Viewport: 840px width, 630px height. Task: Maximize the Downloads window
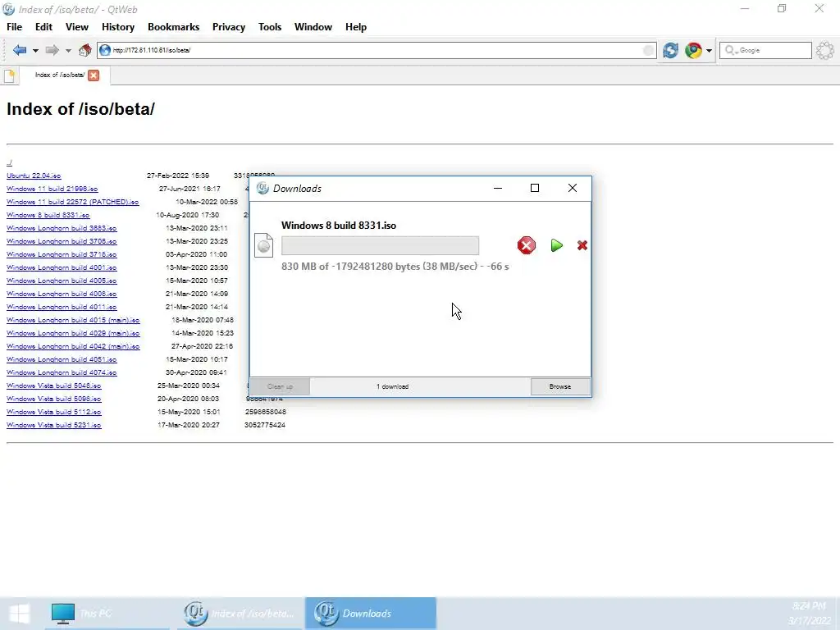(535, 188)
